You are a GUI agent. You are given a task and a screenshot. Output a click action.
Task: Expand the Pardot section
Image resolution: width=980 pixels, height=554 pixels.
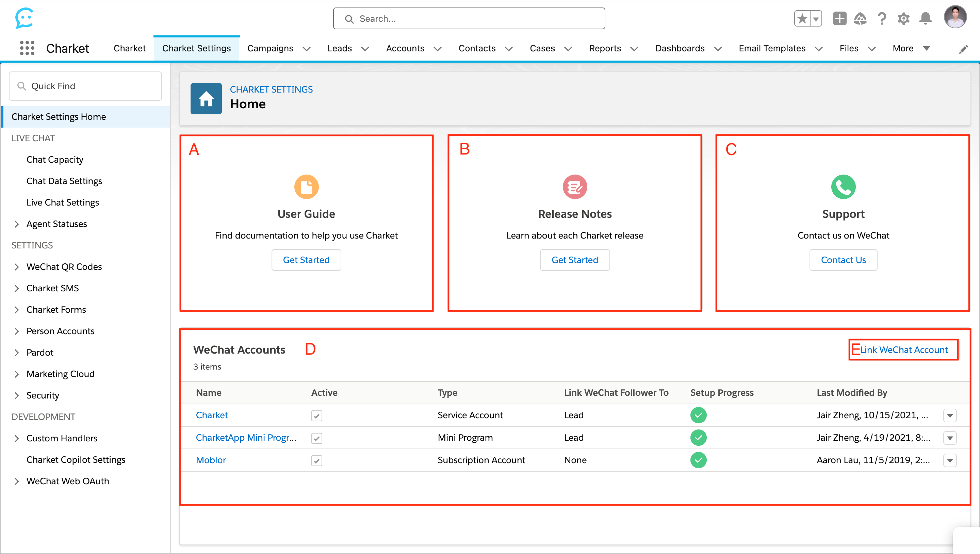[16, 352]
